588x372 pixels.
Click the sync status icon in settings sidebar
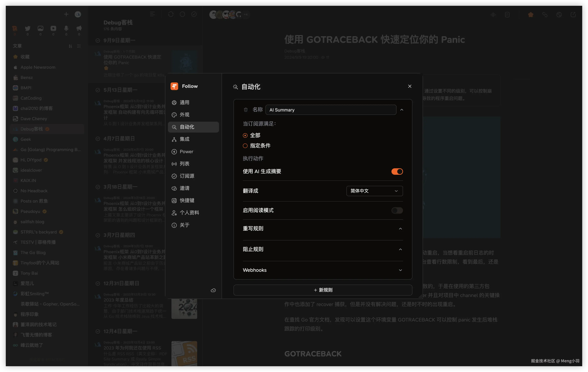pyautogui.click(x=213, y=290)
